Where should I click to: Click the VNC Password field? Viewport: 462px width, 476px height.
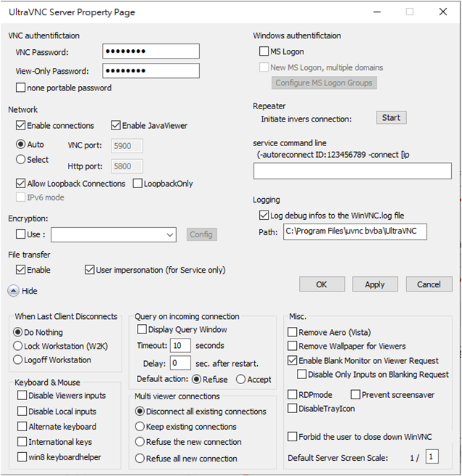151,51
